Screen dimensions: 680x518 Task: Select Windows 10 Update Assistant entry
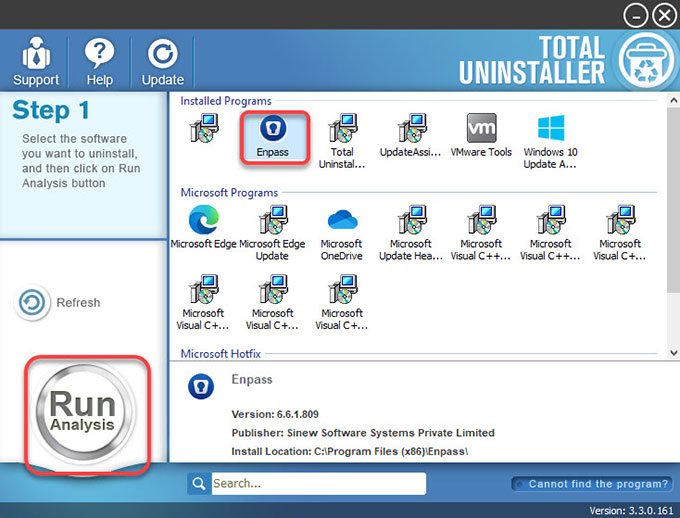[x=550, y=141]
